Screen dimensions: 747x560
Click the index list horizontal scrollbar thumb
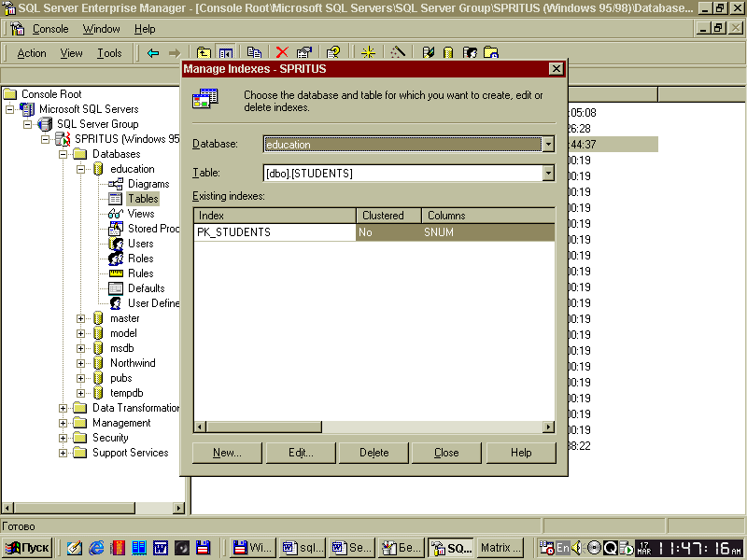tap(263, 427)
